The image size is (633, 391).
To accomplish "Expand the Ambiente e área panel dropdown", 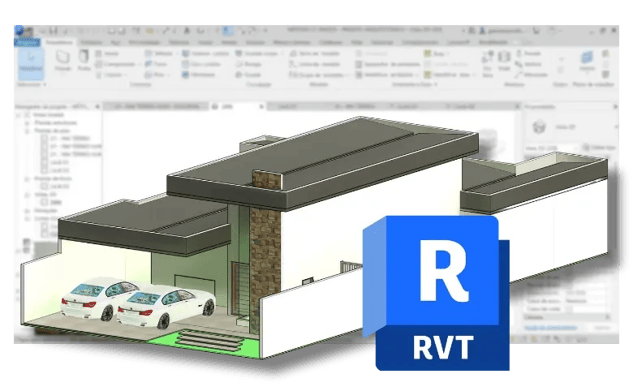I will [414, 84].
